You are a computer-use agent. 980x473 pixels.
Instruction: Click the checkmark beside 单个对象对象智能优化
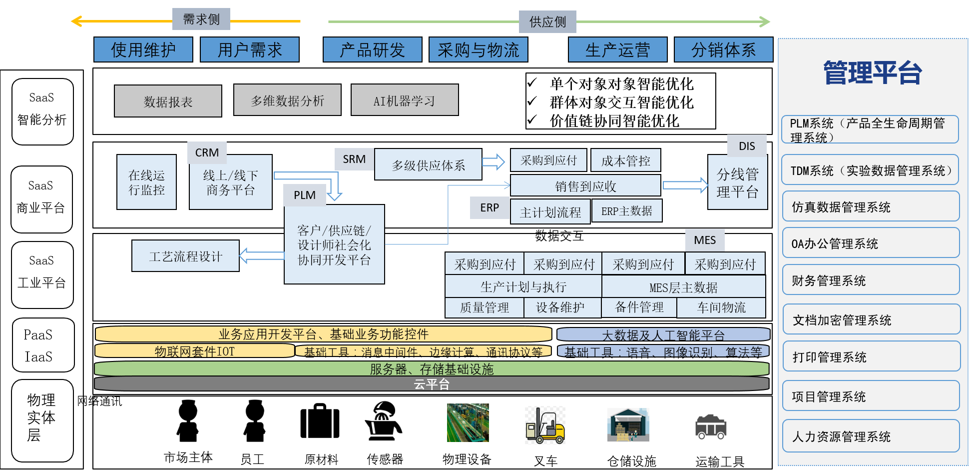pos(532,82)
